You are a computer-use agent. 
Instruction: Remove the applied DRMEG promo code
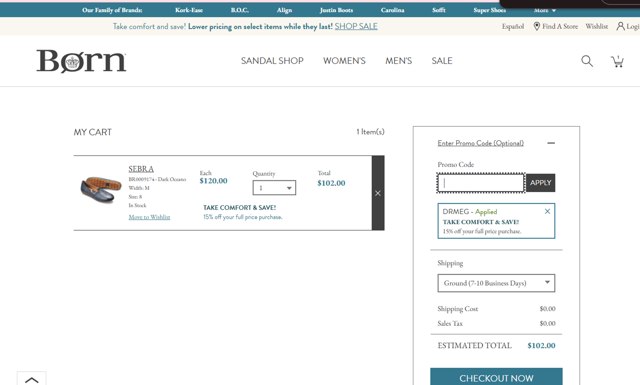tap(547, 211)
